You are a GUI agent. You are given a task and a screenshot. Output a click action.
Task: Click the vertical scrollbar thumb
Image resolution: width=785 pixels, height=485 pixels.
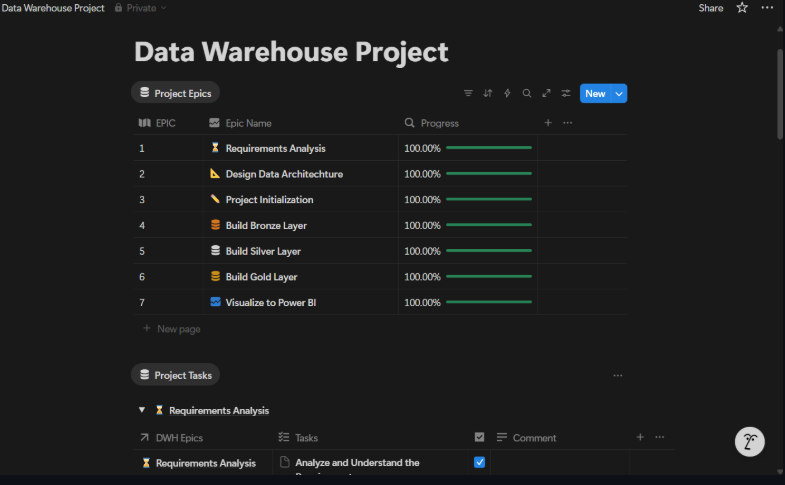tap(779, 94)
